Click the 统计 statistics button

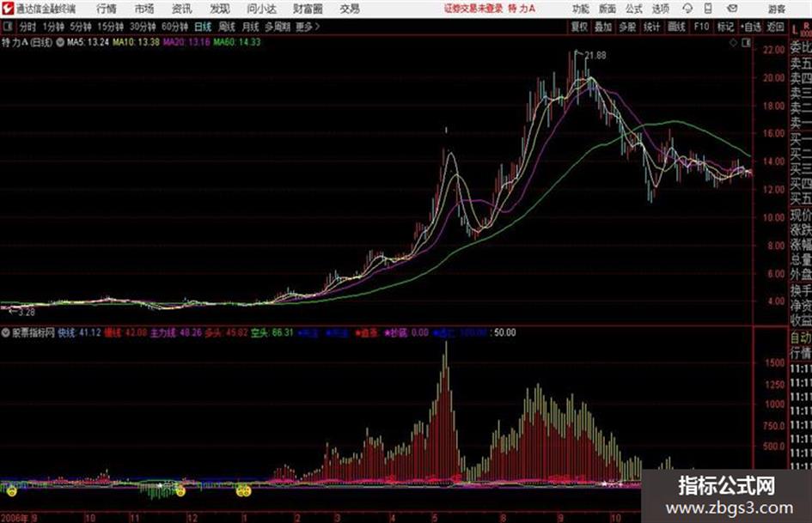pyautogui.click(x=651, y=27)
